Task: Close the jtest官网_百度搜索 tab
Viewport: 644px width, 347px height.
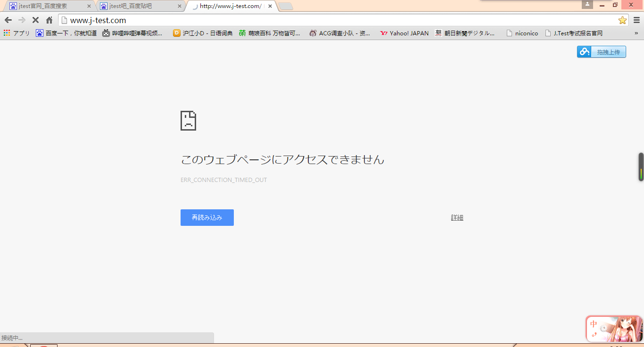Action: pos(89,6)
